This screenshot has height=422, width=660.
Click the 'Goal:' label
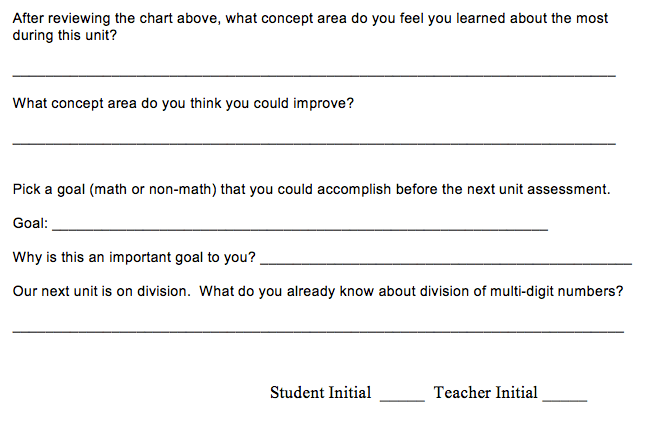point(30,224)
